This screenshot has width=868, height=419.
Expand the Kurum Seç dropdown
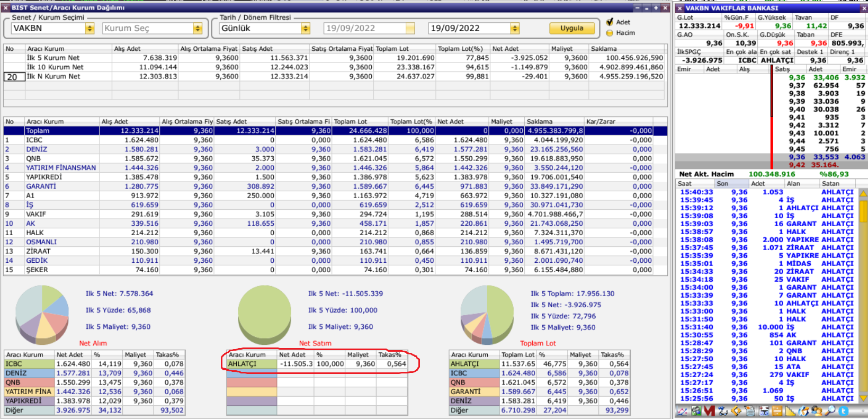pos(198,28)
